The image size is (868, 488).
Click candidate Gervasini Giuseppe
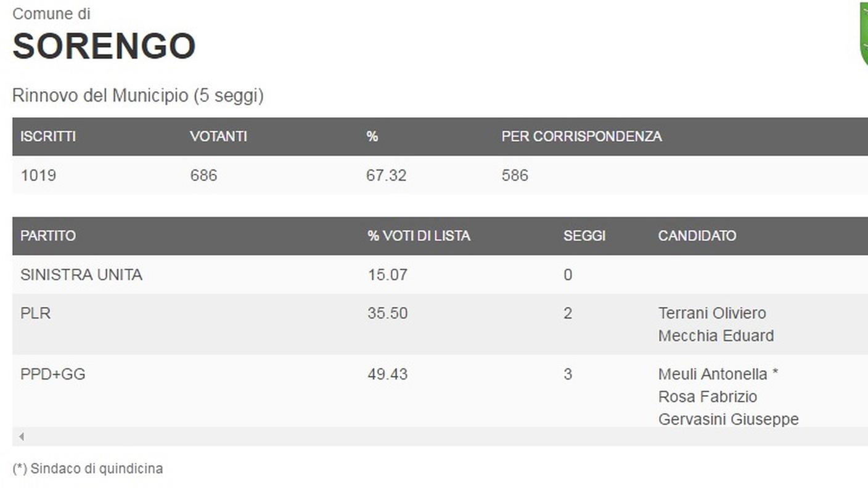pos(729,419)
